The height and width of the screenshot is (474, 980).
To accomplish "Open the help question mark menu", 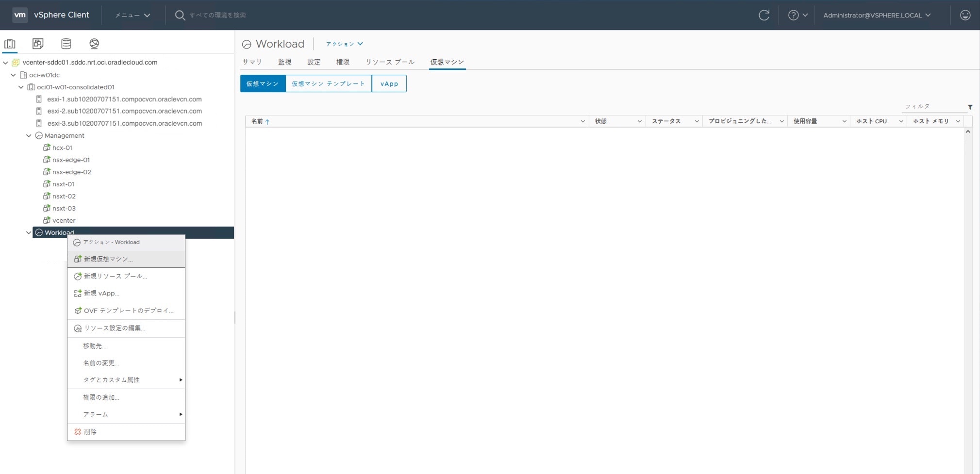I will pyautogui.click(x=797, y=15).
